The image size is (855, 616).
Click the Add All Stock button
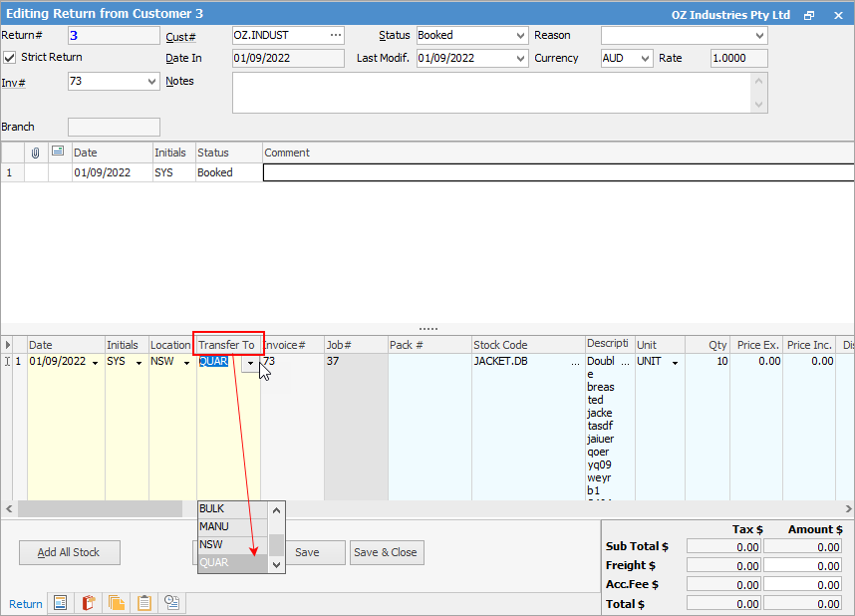click(69, 552)
